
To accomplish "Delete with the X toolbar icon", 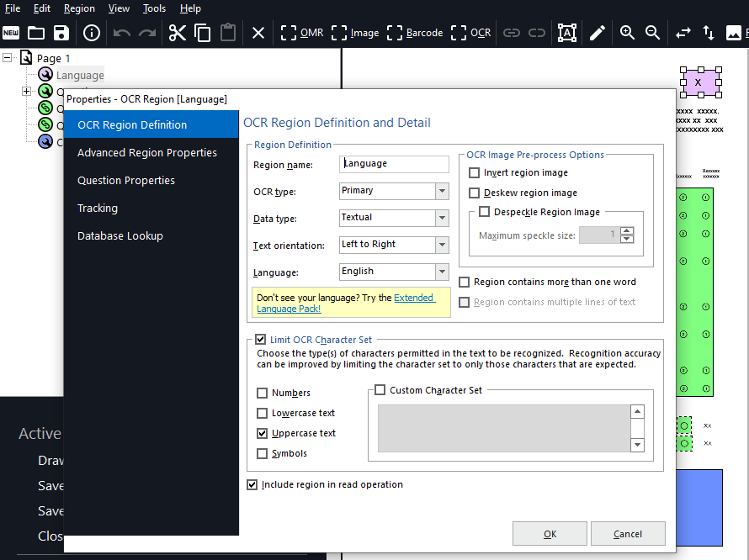I will pos(258,33).
